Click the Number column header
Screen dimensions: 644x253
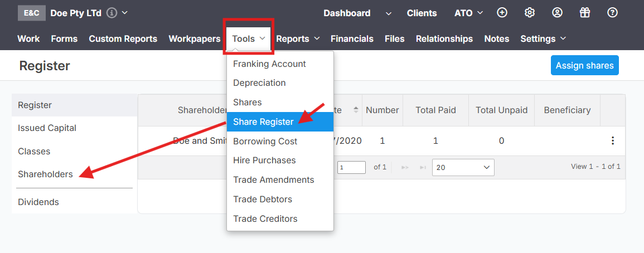(x=382, y=110)
